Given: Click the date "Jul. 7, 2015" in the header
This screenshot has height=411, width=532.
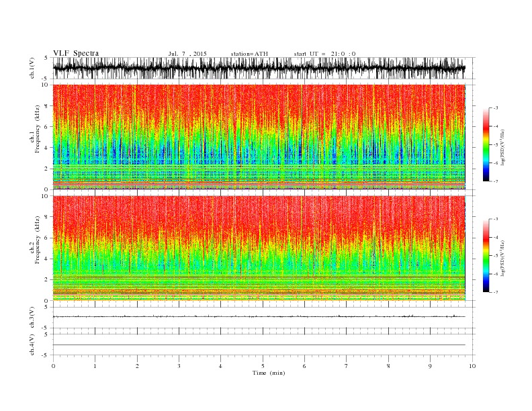Looking at the screenshot, I should tap(187, 54).
